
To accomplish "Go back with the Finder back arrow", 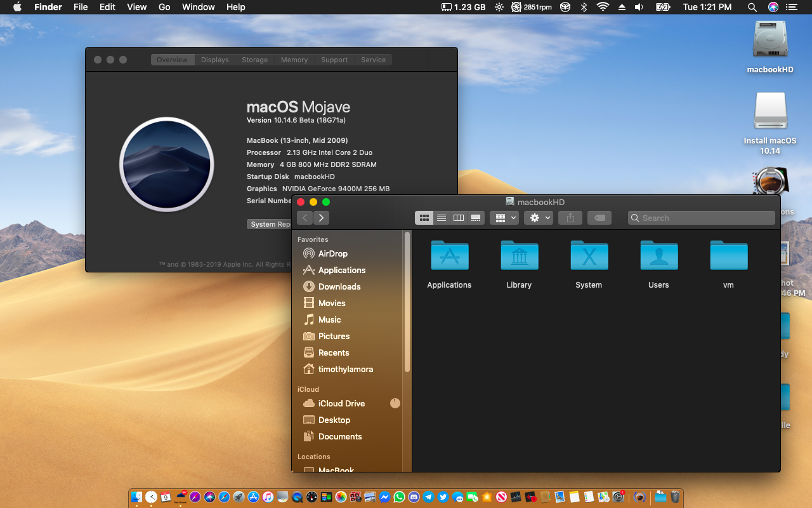I will [304, 218].
